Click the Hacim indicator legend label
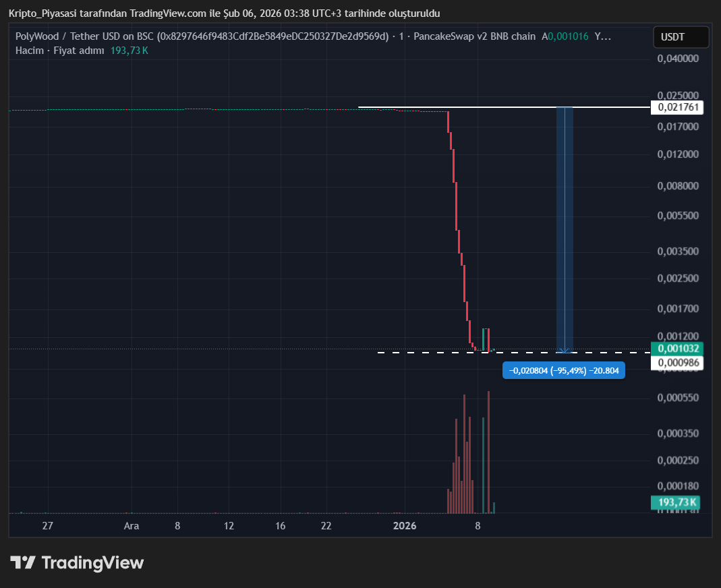 click(29, 51)
